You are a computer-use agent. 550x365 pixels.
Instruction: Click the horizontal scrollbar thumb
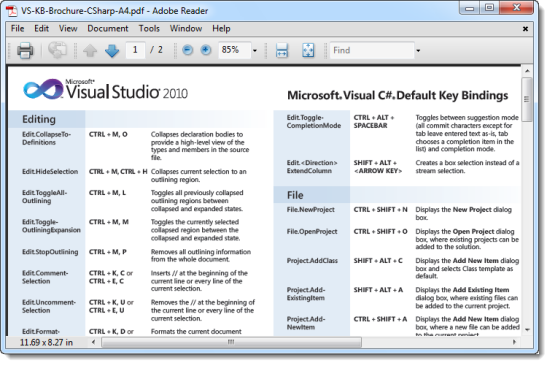click(231, 342)
